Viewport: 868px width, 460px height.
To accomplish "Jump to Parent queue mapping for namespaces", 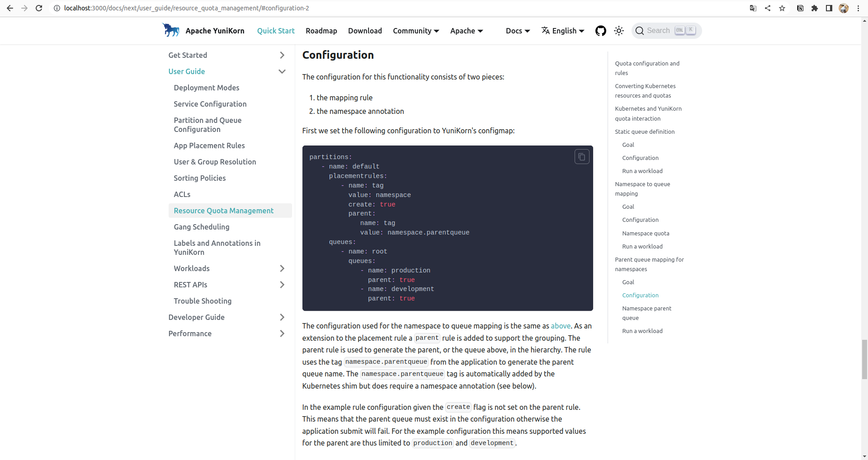I will pos(649,264).
